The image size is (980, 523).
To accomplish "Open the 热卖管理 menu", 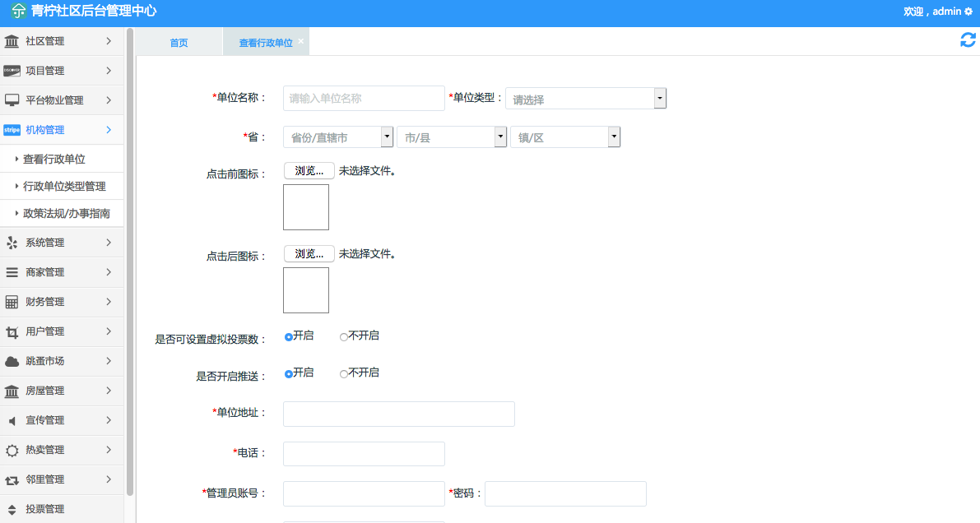I will pyautogui.click(x=62, y=450).
